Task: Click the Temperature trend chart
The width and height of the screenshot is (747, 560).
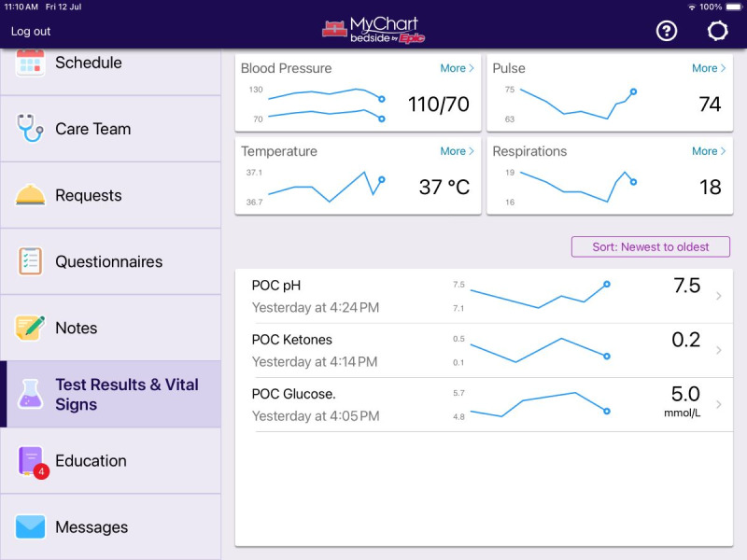Action: tap(327, 187)
